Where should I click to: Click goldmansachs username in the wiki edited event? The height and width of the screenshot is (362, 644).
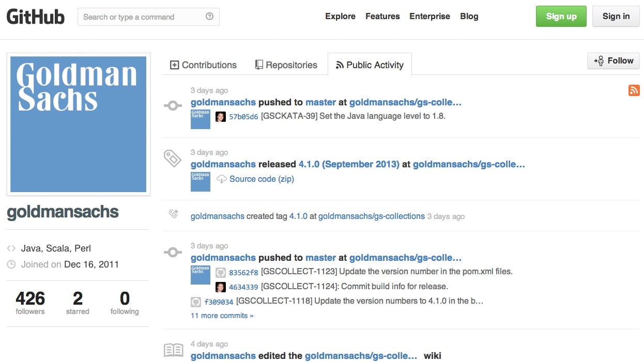click(x=223, y=356)
